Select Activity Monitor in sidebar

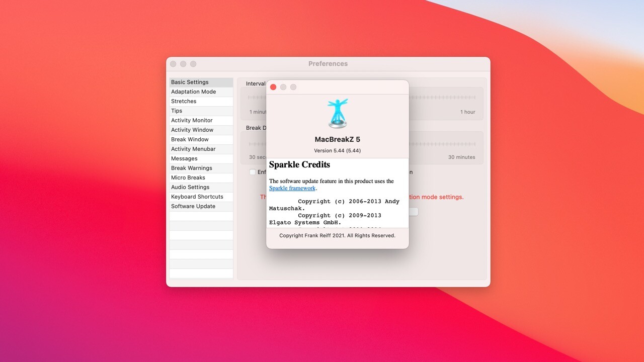pos(201,120)
